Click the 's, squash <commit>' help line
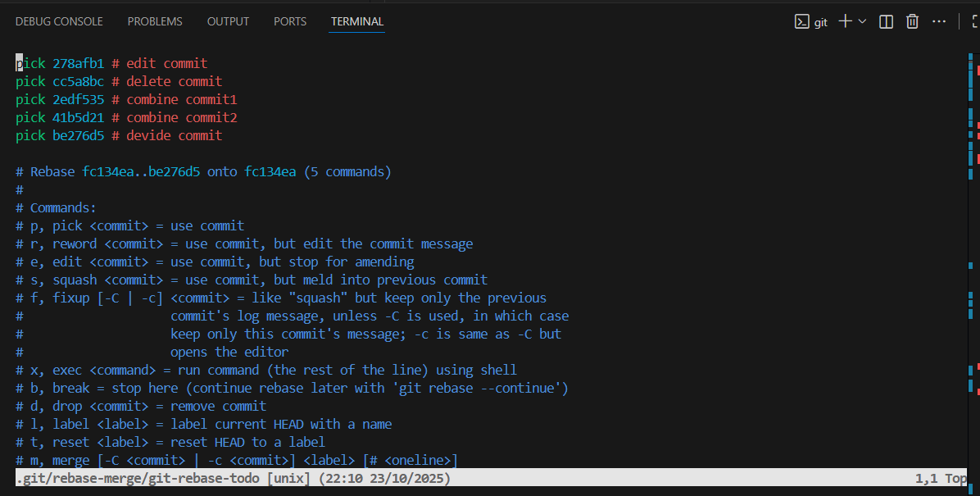This screenshot has width=980, height=496. [252, 280]
